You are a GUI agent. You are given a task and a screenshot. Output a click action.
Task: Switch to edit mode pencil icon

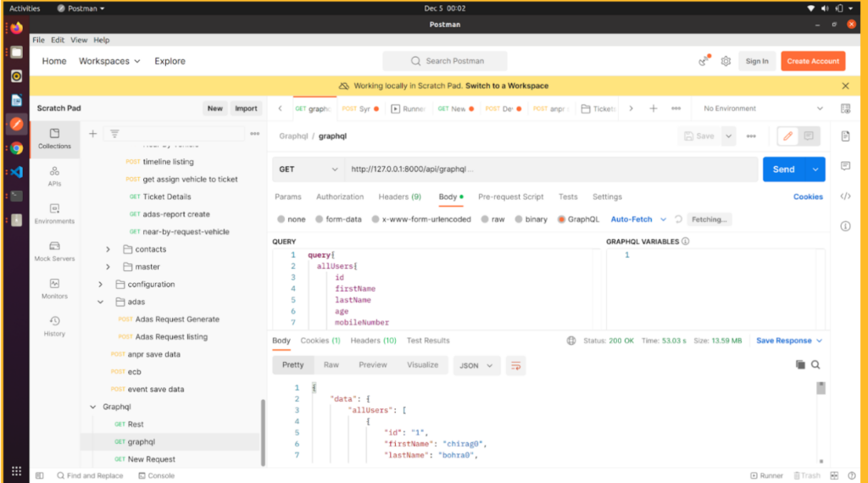tap(787, 136)
